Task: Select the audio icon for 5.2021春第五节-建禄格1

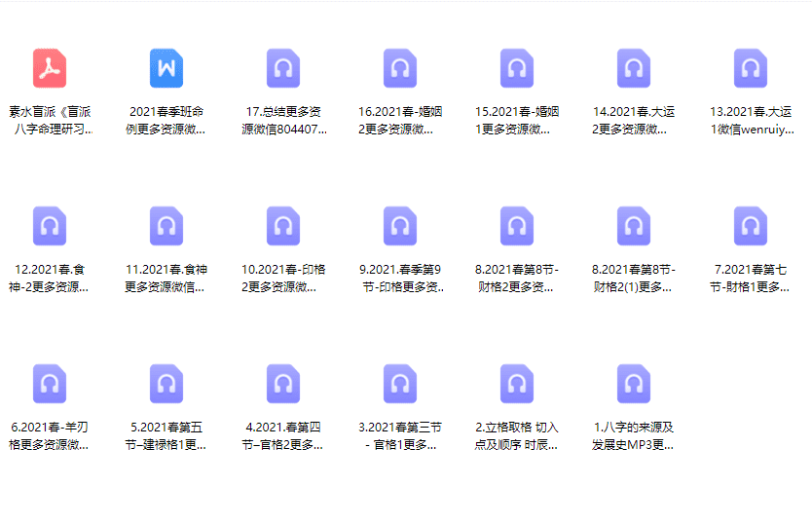Action: [166, 385]
